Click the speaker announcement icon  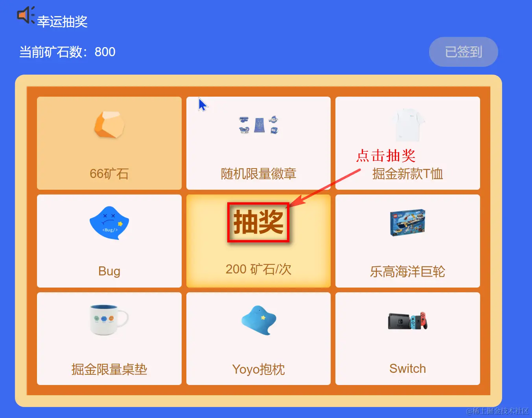coord(26,15)
